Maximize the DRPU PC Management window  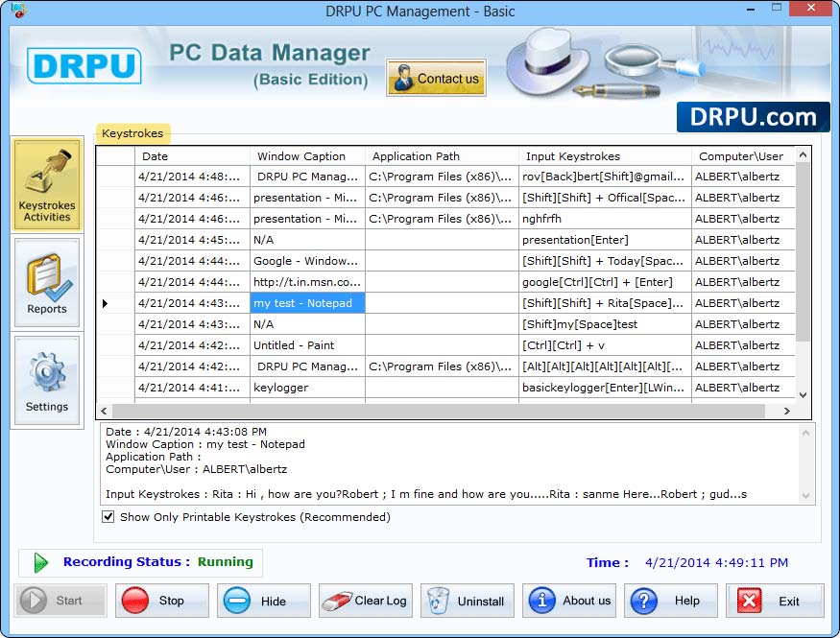[777, 8]
